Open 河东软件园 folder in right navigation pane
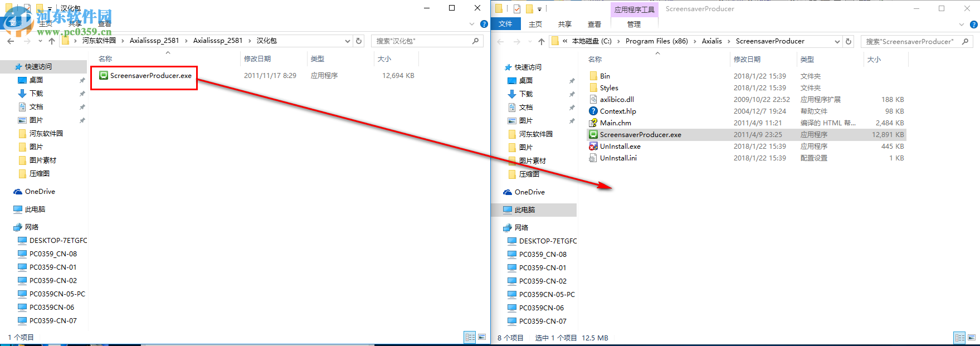This screenshot has height=346, width=980. coord(535,134)
